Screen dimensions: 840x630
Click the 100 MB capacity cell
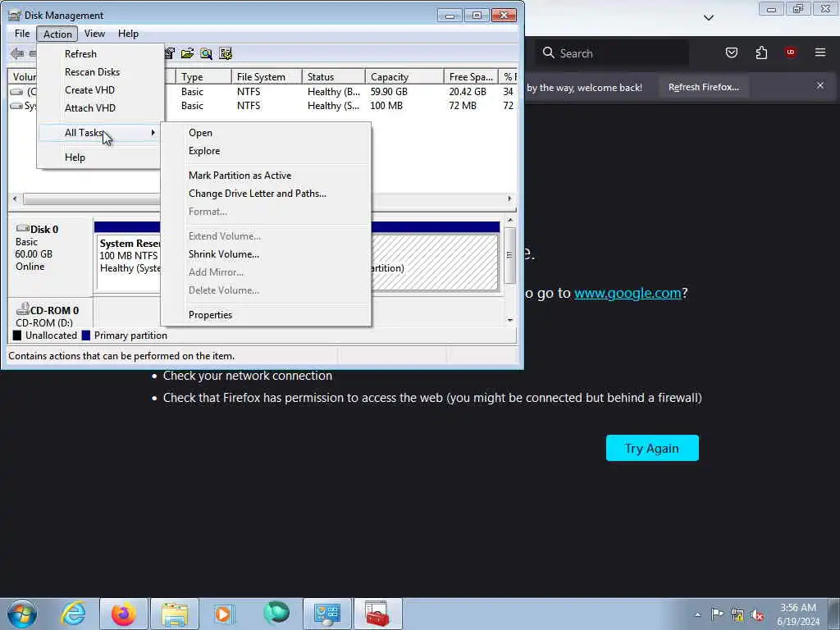[386, 106]
